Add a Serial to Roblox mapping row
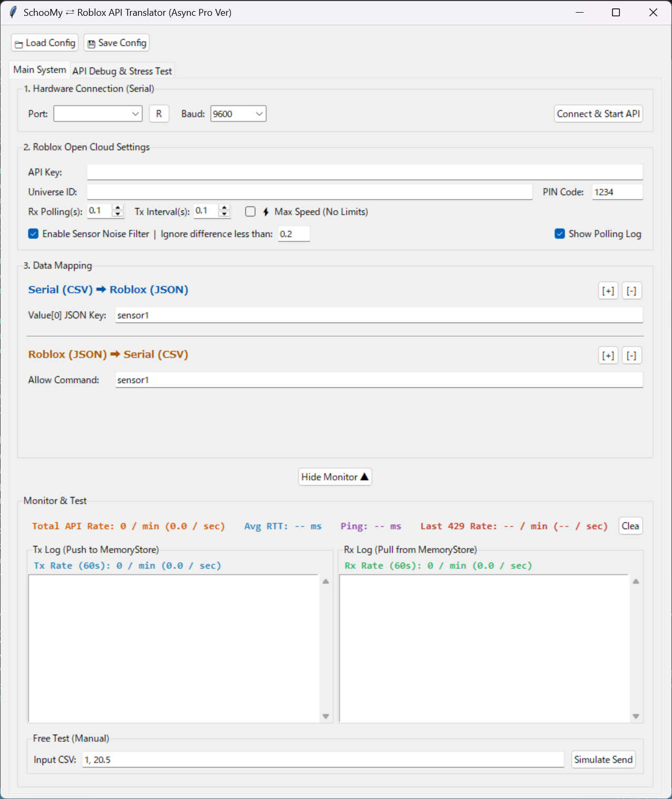The height and width of the screenshot is (799, 672). [x=608, y=291]
